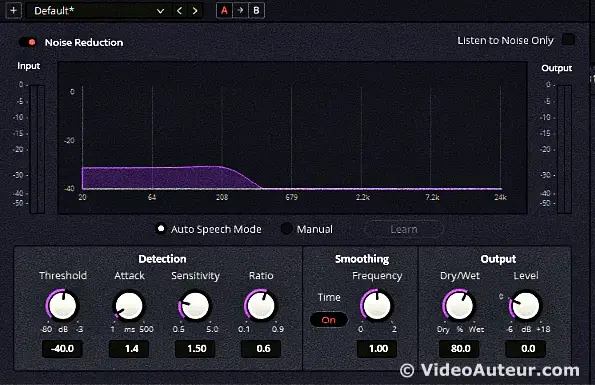
Task: Copy A to B with arrow button
Action: [240, 11]
